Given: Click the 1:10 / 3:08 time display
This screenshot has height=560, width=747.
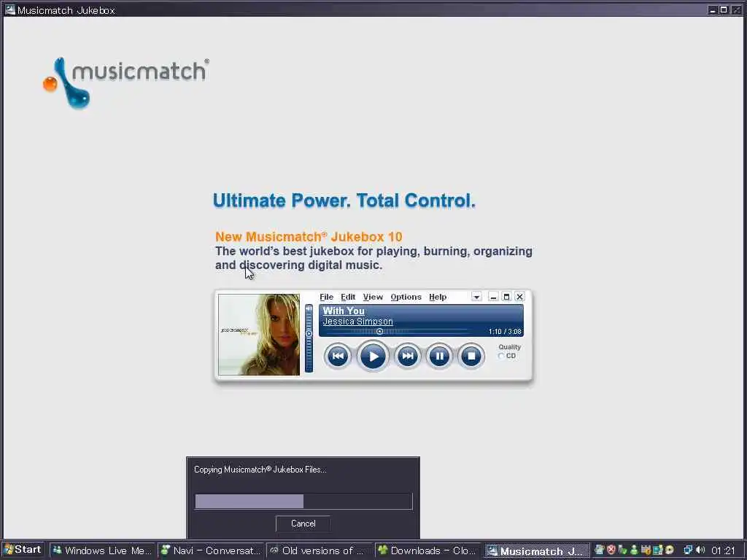Looking at the screenshot, I should coord(505,332).
